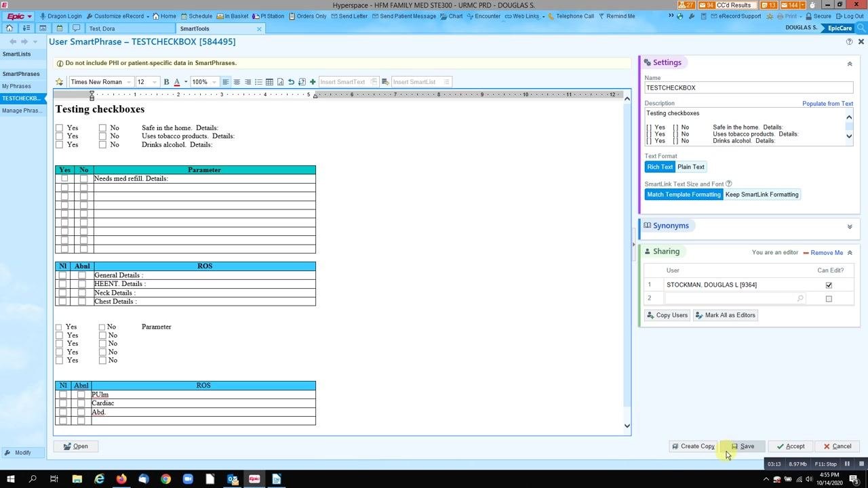Click the calendar workspace tab icon
Screen dimensions: 868x488
pyautogui.click(x=60, y=28)
